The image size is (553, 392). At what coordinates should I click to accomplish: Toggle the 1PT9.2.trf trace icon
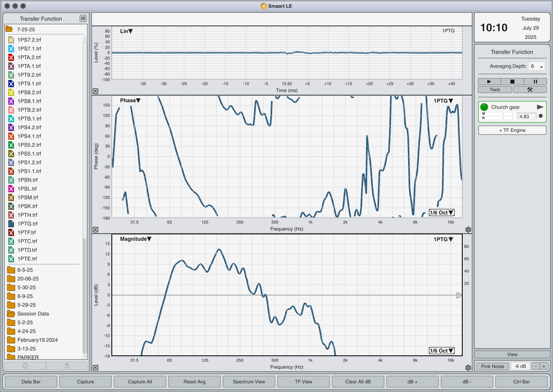tap(11, 75)
